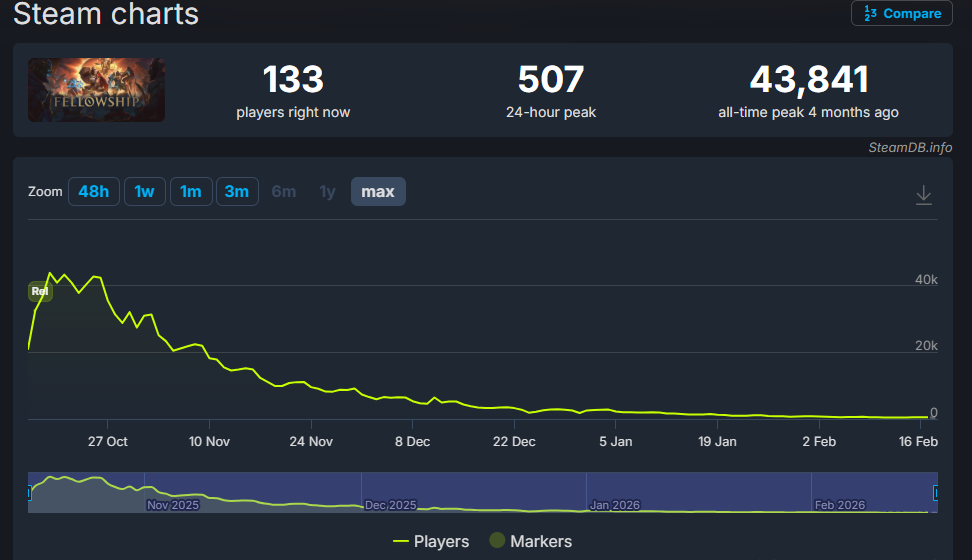This screenshot has height=560, width=972.
Task: Set zoom to 1w
Action: (144, 192)
